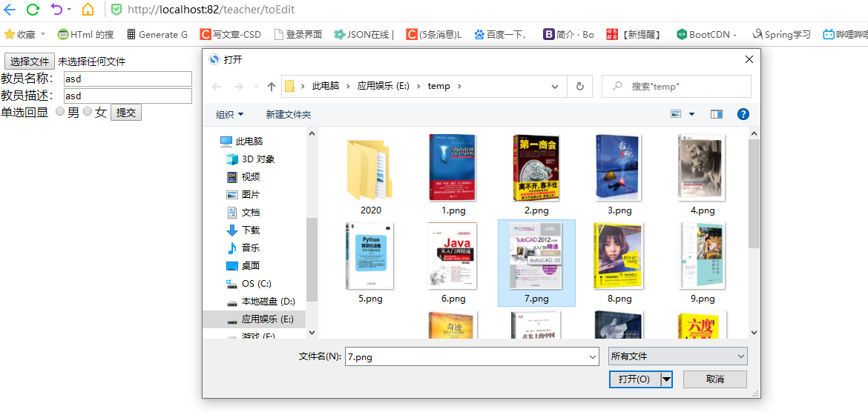Toggle the preview pane icon

[x=717, y=114]
